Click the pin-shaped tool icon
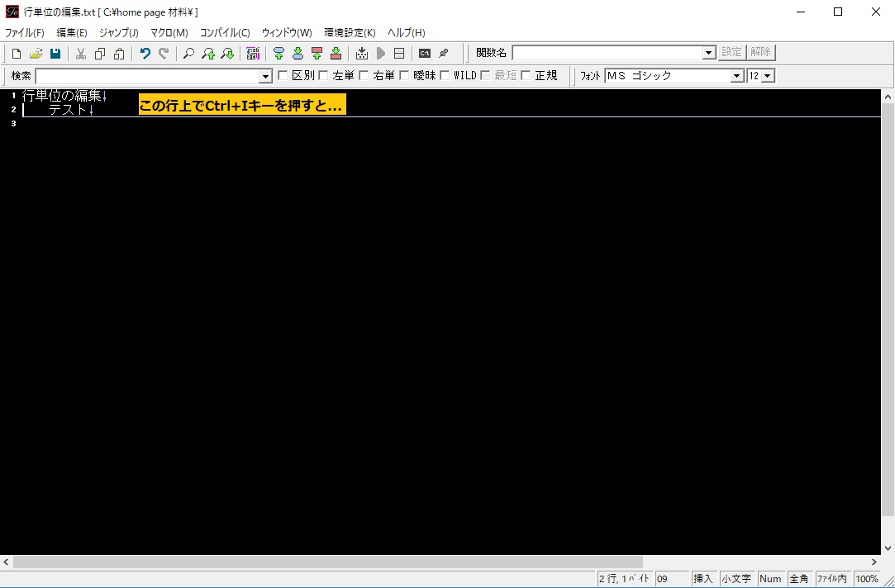The height and width of the screenshot is (588, 895). click(x=444, y=54)
